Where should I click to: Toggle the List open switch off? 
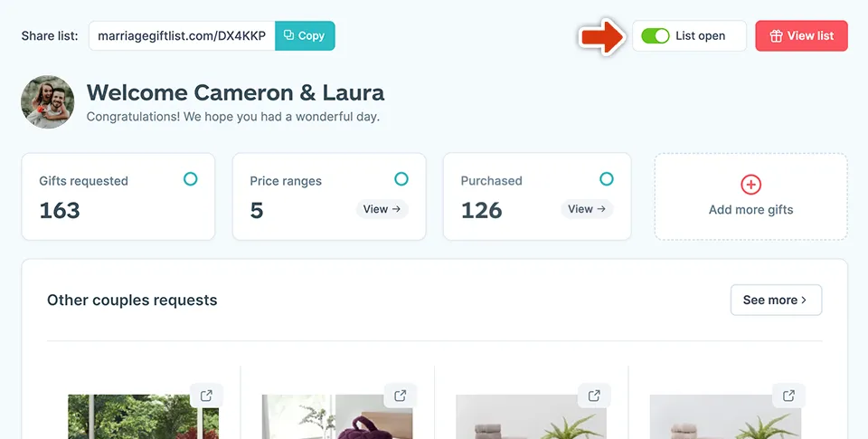click(x=655, y=36)
